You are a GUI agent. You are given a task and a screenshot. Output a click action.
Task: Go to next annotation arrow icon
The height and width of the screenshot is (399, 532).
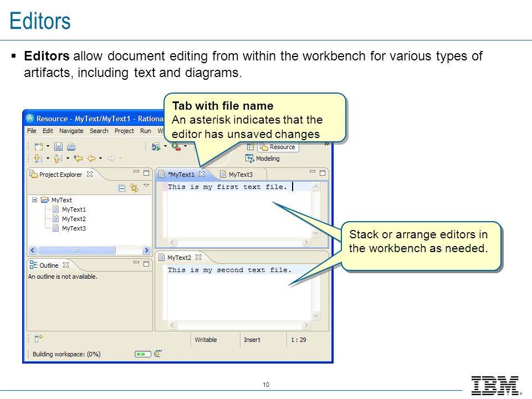click(38, 158)
